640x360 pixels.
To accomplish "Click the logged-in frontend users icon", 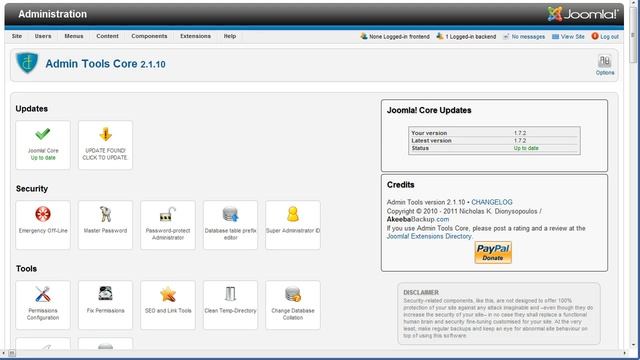I will 364,36.
